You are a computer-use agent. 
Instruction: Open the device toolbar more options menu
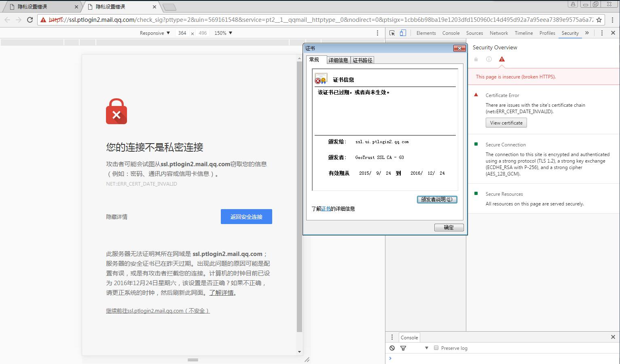tap(378, 33)
